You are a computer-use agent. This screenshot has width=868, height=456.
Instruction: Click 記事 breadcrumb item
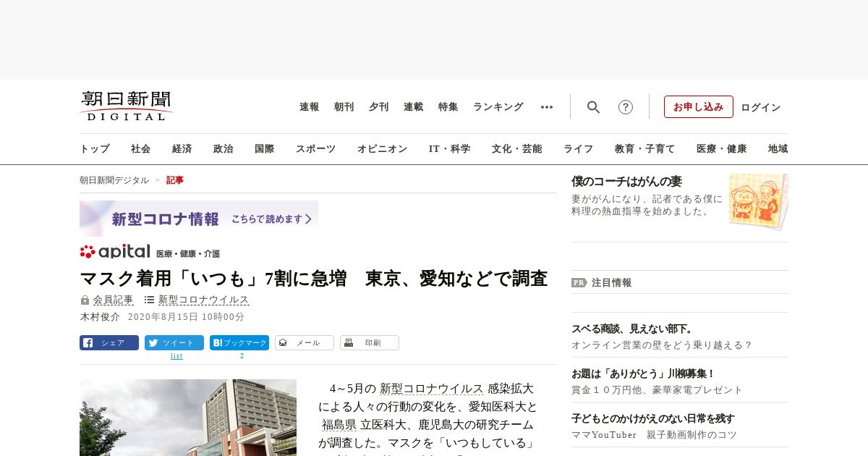coord(175,180)
